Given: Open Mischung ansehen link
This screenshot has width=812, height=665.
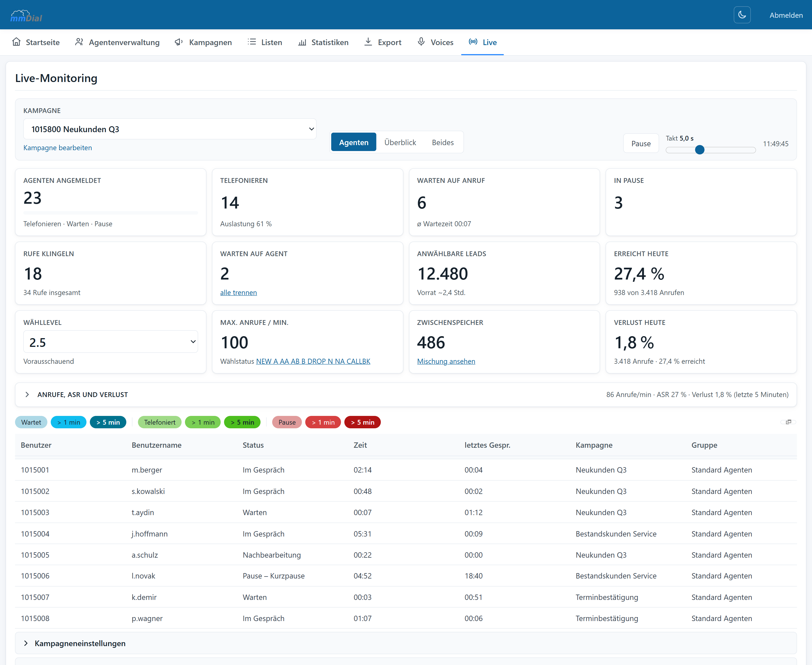Looking at the screenshot, I should click(x=446, y=361).
